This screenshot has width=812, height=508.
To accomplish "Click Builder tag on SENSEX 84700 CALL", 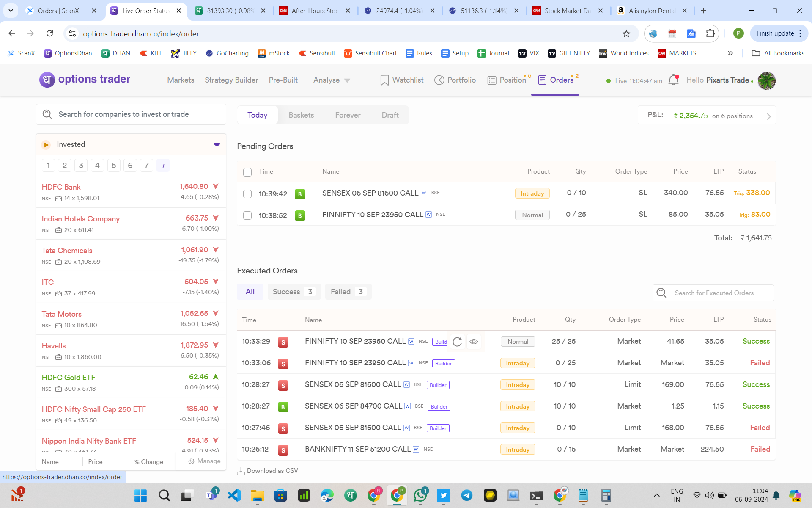I will [439, 406].
